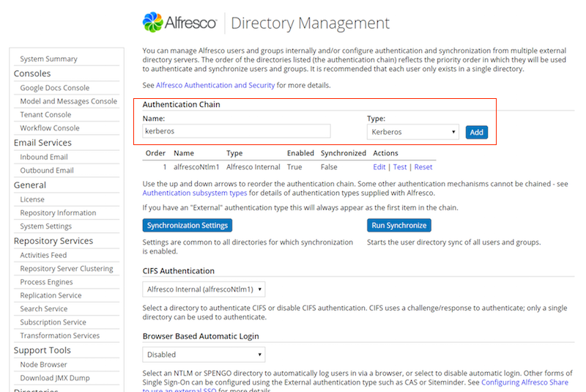Click the Synchronization Settings button
586x392 pixels.
[x=188, y=226]
